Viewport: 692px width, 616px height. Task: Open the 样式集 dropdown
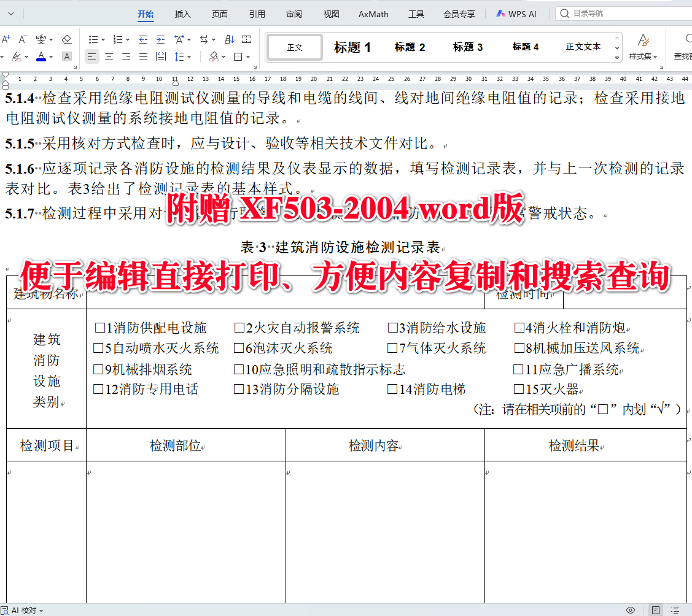pyautogui.click(x=644, y=56)
